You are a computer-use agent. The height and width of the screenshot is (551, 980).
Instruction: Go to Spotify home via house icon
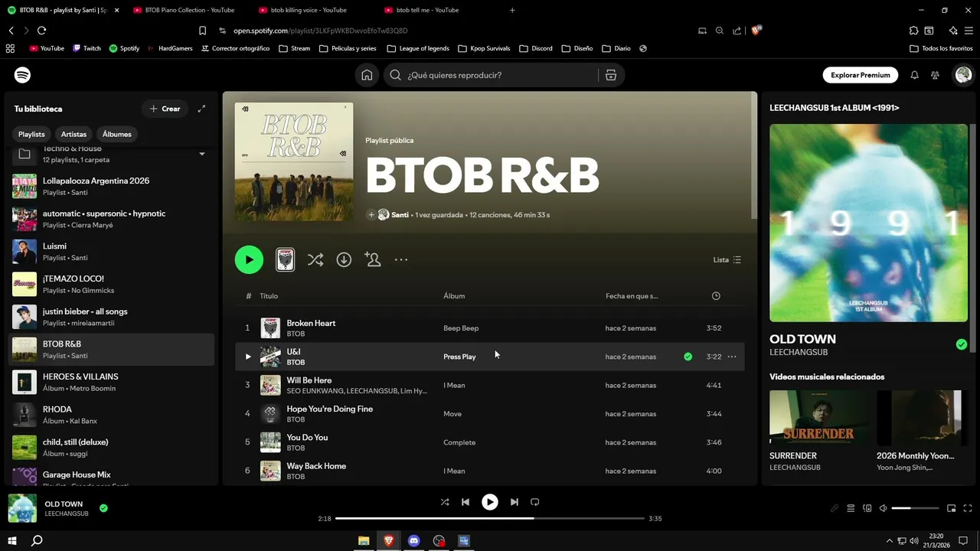coord(367,75)
